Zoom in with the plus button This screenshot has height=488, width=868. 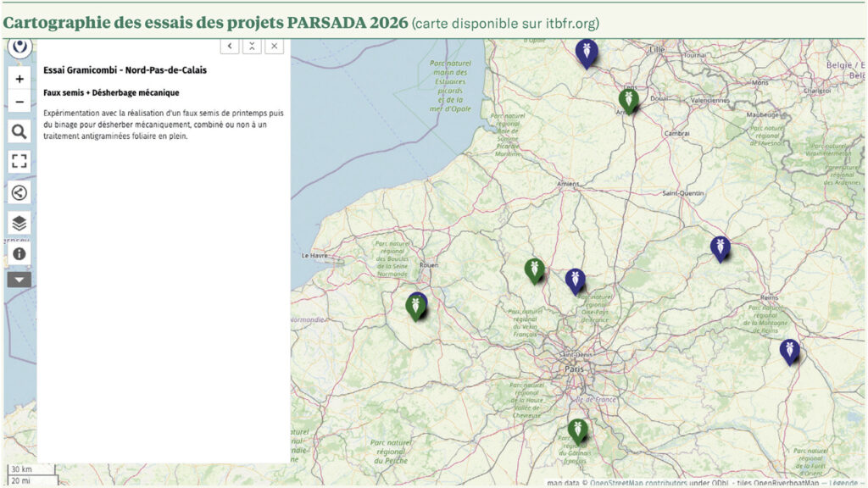pyautogui.click(x=19, y=79)
